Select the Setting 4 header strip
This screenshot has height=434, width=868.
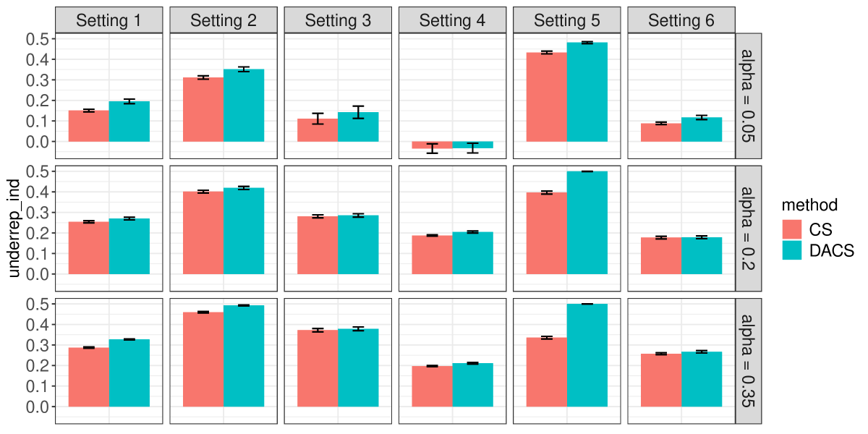coord(452,20)
